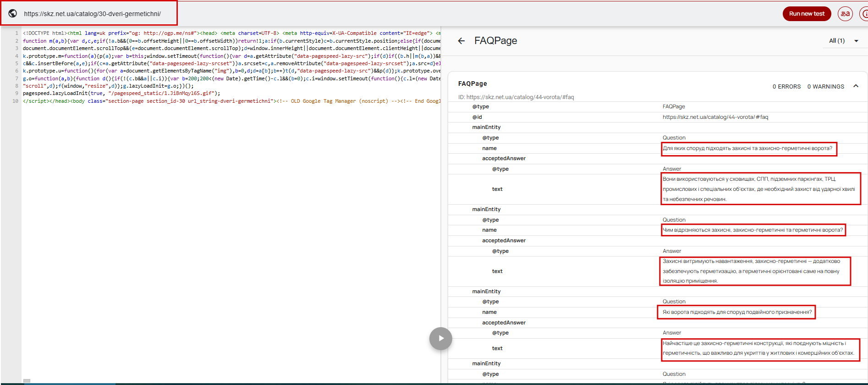Click the Run new test button

[807, 14]
